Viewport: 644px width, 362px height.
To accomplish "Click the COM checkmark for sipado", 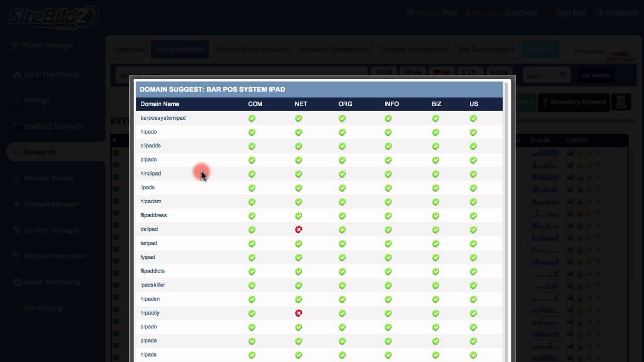I will coord(252,327).
